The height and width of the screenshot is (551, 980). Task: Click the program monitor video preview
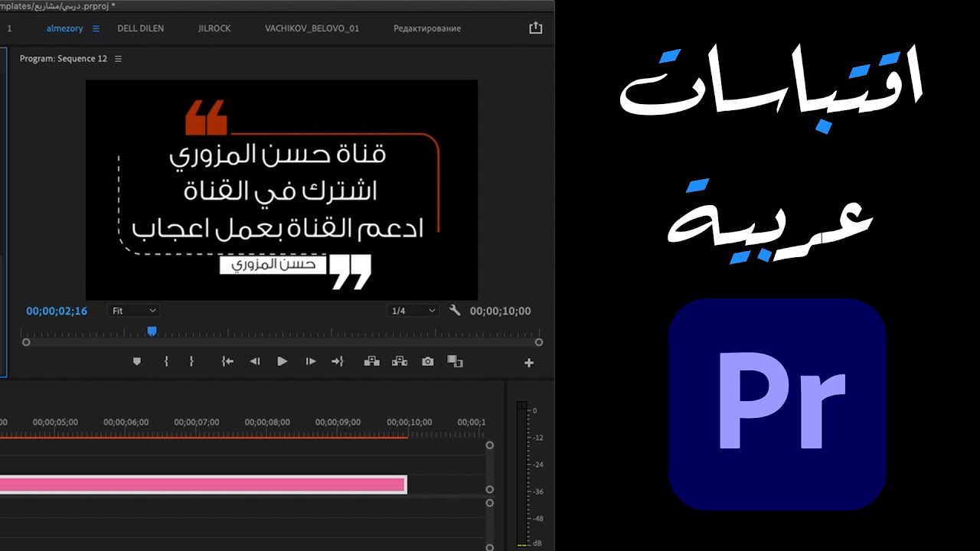282,190
